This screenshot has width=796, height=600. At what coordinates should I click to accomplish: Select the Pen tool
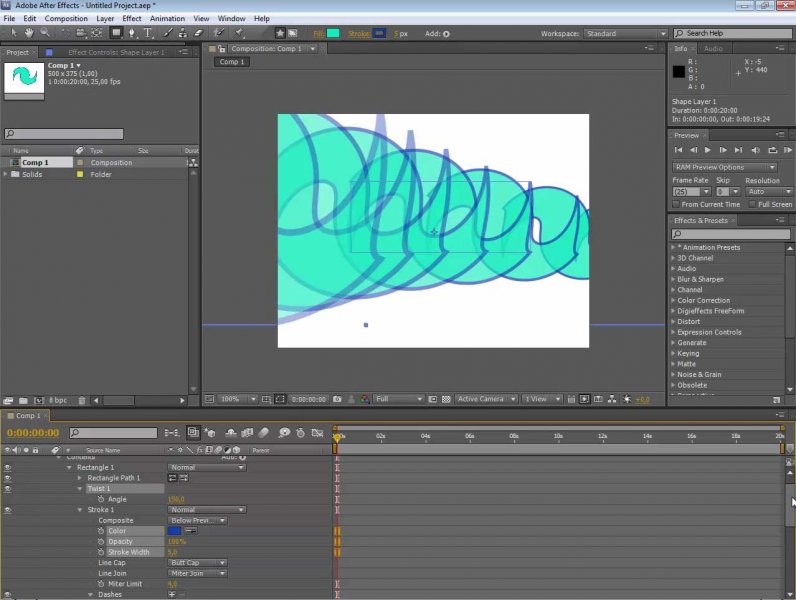[133, 33]
